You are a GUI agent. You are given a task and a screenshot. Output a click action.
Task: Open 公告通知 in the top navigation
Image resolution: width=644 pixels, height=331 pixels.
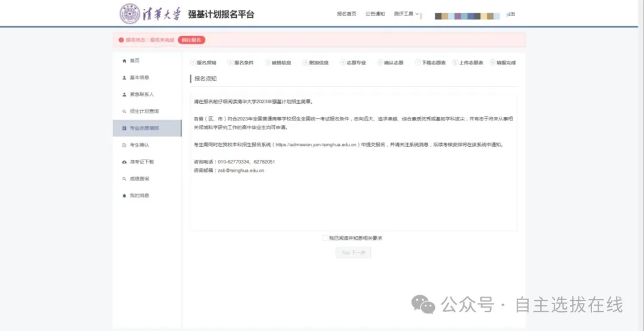(375, 14)
